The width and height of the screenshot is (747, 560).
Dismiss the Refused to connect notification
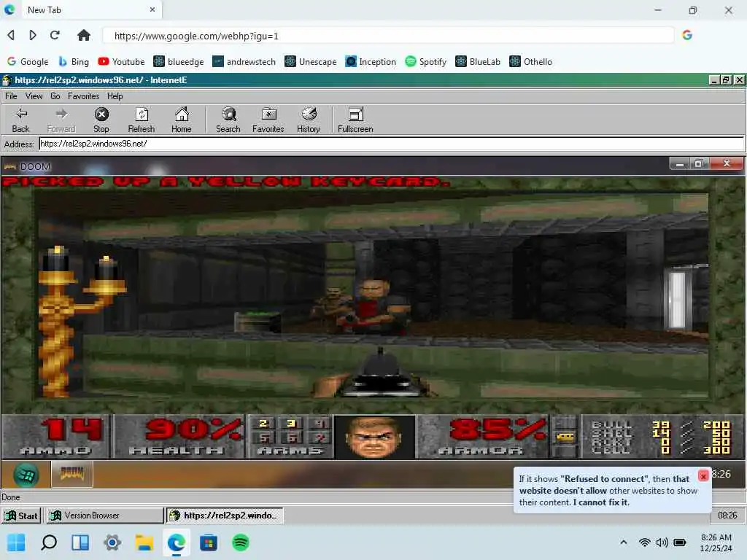[x=703, y=475]
